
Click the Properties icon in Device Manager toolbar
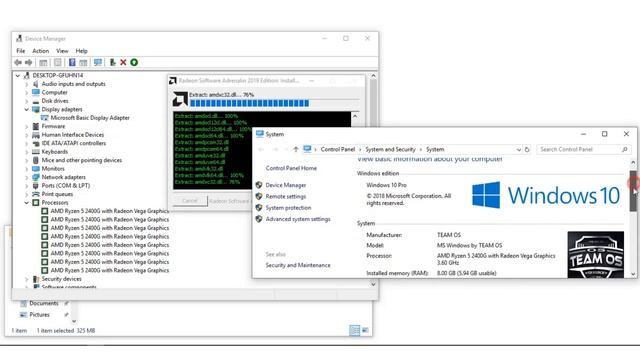tap(58, 62)
